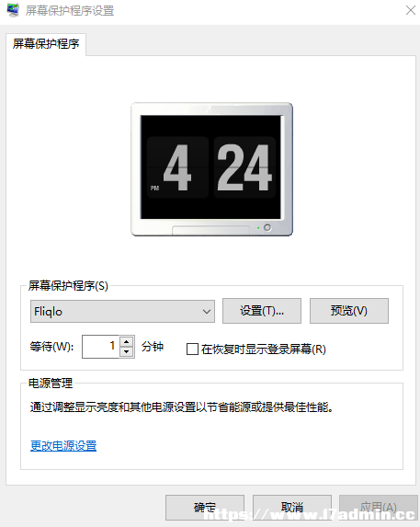Decrease wait time with down spinner arrow
Screen dimensions: 420x527
[127, 352]
